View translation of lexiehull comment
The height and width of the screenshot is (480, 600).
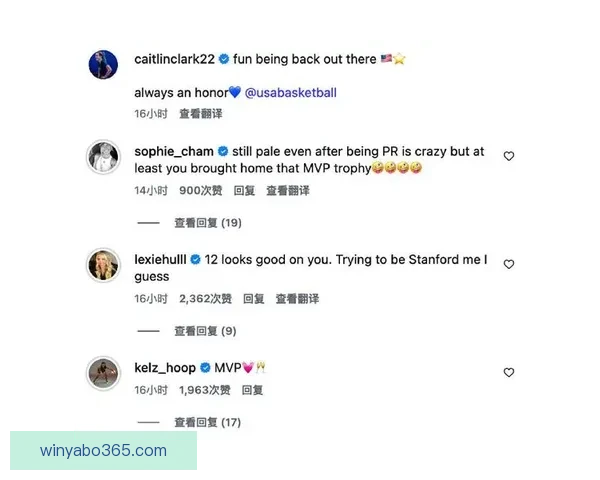coord(297,299)
